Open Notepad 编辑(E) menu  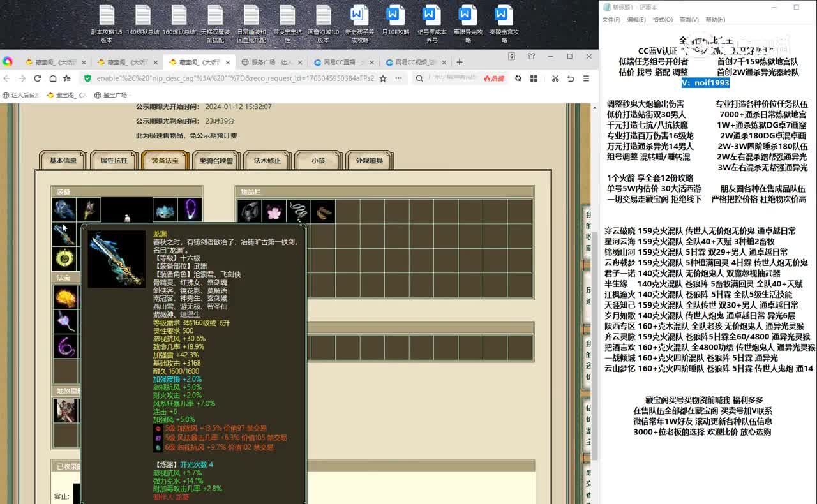pyautogui.click(x=636, y=20)
